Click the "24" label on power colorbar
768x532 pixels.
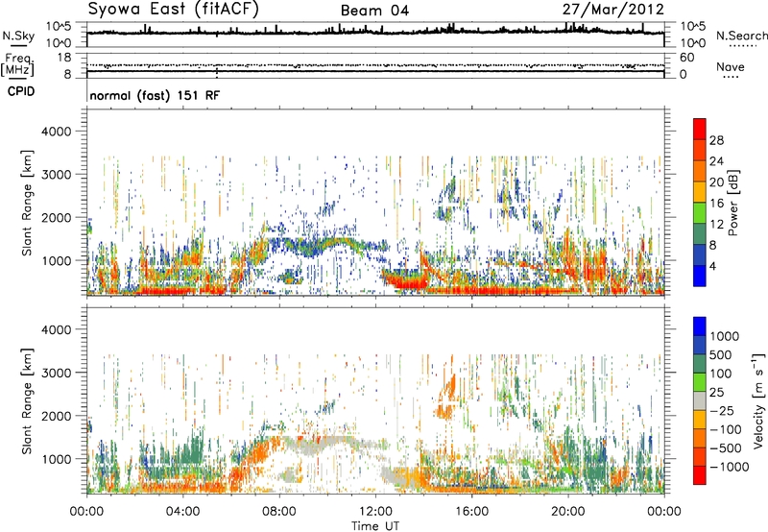[x=716, y=161]
